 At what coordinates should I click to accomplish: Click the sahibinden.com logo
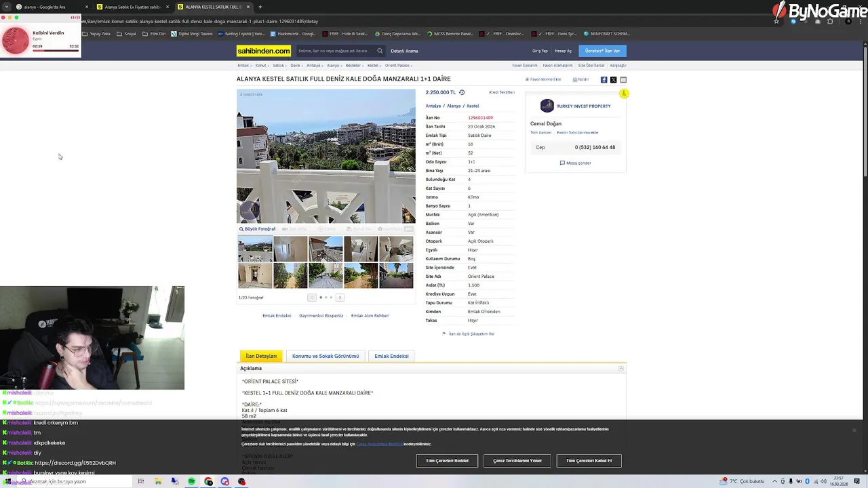[264, 51]
